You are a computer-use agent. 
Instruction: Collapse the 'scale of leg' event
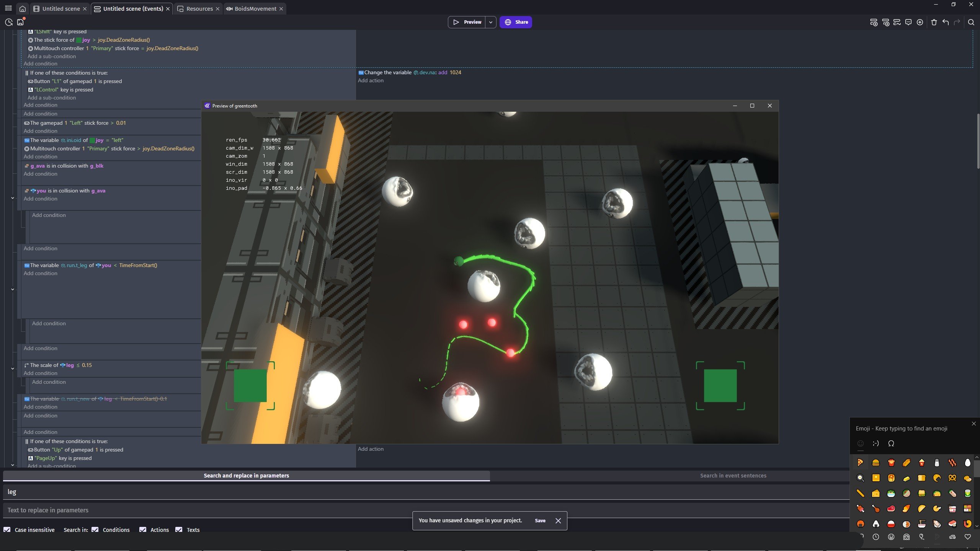coord(13,369)
